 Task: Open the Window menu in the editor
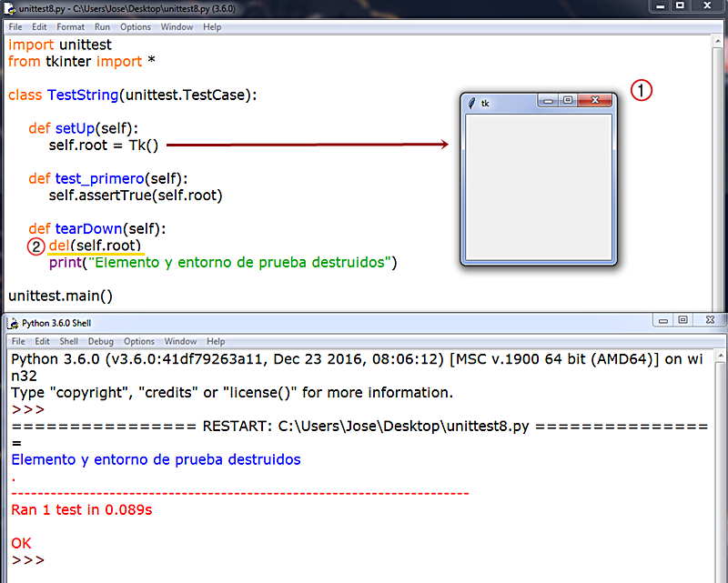pyautogui.click(x=177, y=26)
